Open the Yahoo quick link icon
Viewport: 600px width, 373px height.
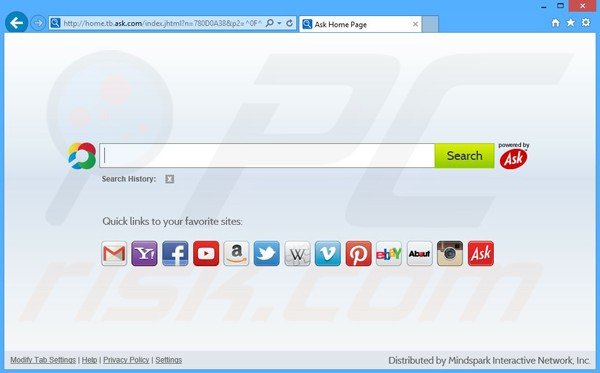pyautogui.click(x=144, y=253)
